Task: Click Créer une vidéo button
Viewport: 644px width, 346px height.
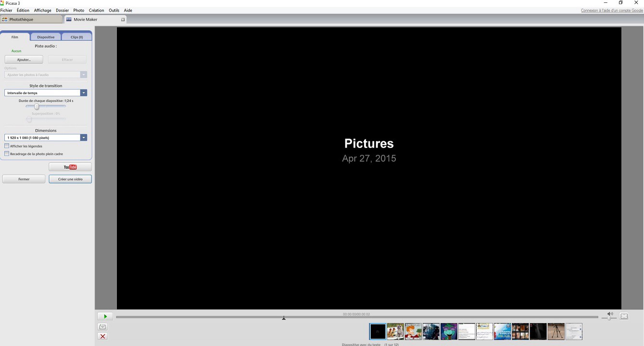Action: pos(70,179)
